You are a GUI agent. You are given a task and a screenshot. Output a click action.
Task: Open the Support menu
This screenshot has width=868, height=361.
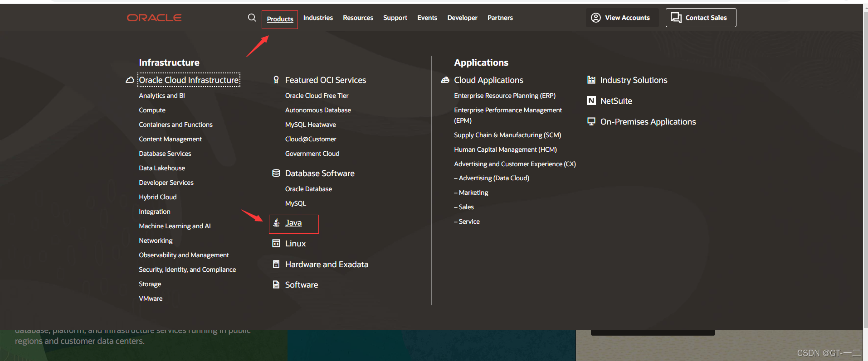(x=395, y=18)
